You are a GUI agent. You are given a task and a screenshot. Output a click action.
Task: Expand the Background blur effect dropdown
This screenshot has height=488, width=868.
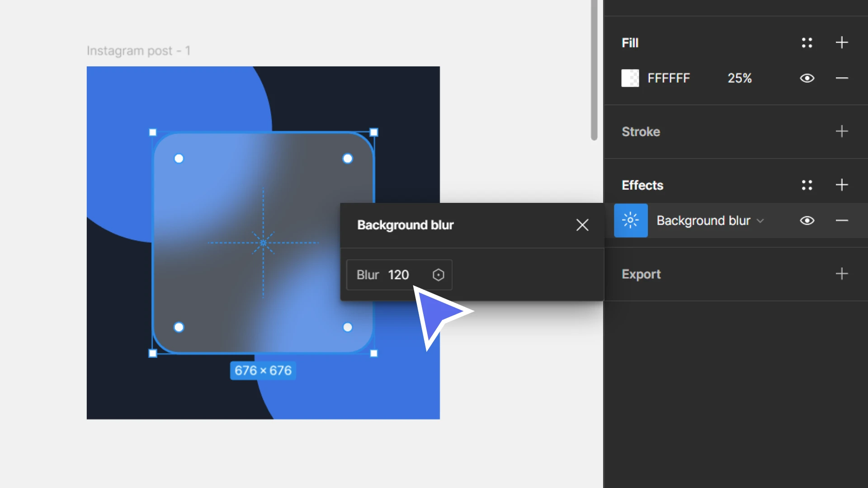[761, 221]
